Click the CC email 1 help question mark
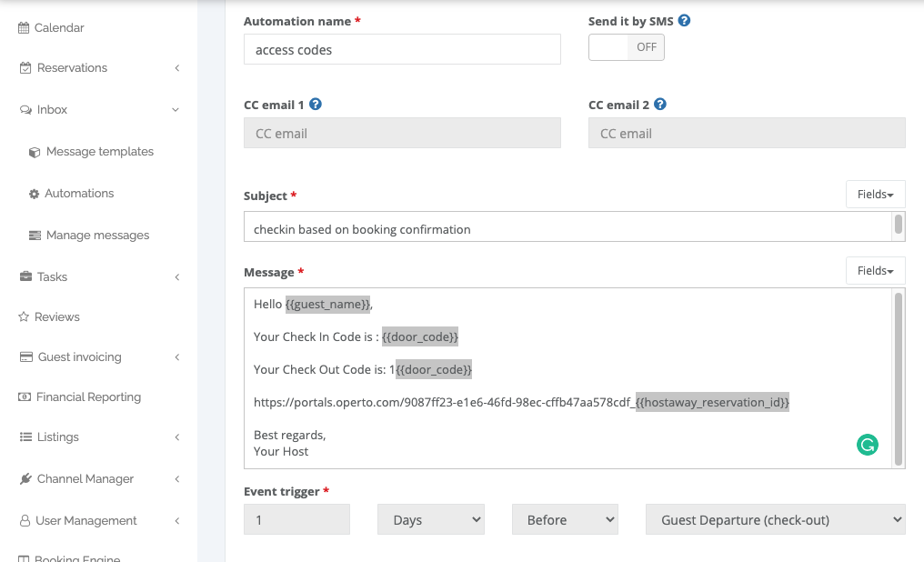 [x=315, y=104]
